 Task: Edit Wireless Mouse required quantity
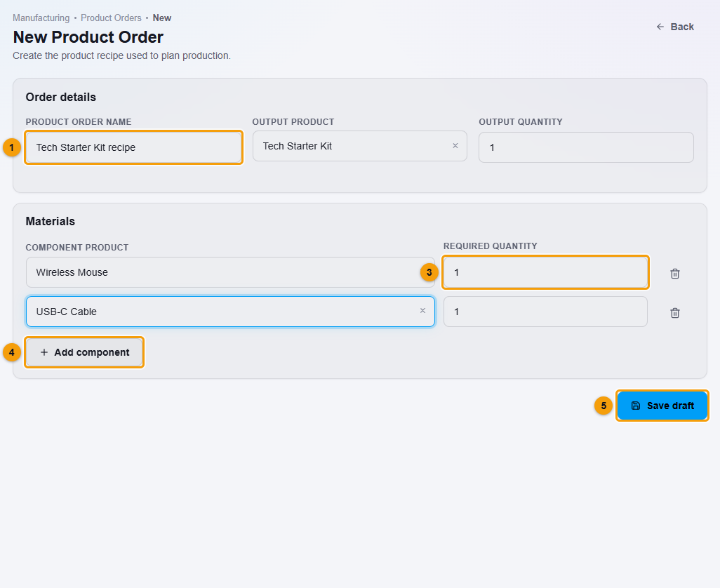pyautogui.click(x=545, y=272)
